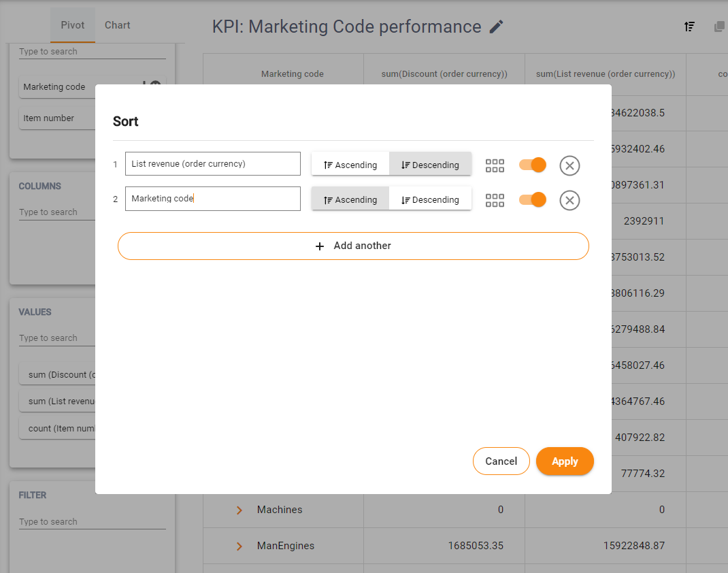Expand the ManEngines row
The height and width of the screenshot is (573, 728).
239,546
